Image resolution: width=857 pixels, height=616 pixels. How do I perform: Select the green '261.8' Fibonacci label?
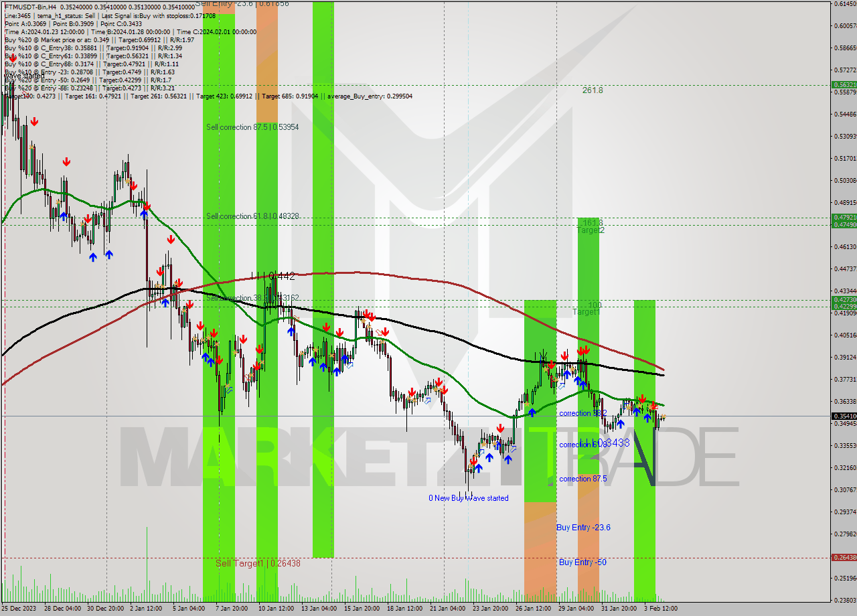point(593,90)
